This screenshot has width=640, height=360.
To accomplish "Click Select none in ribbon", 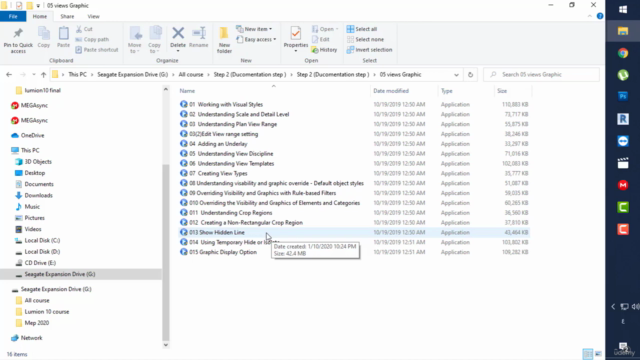I will (x=365, y=40).
